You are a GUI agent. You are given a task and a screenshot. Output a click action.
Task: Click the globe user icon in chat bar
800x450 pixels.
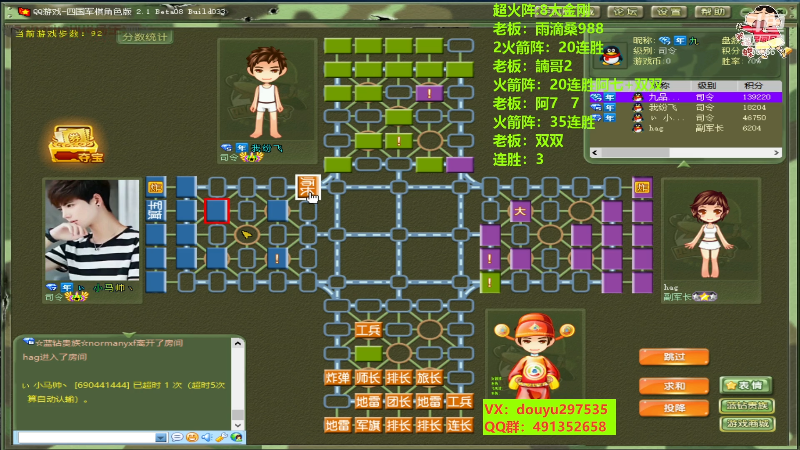pos(236,437)
